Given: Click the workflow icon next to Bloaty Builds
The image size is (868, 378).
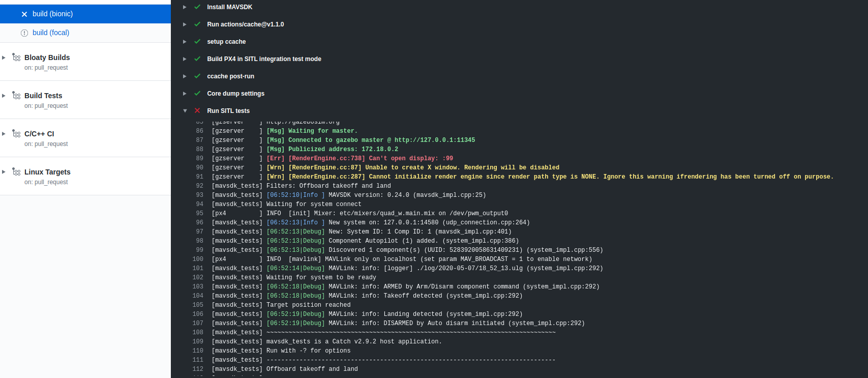Looking at the screenshot, I should pos(16,57).
